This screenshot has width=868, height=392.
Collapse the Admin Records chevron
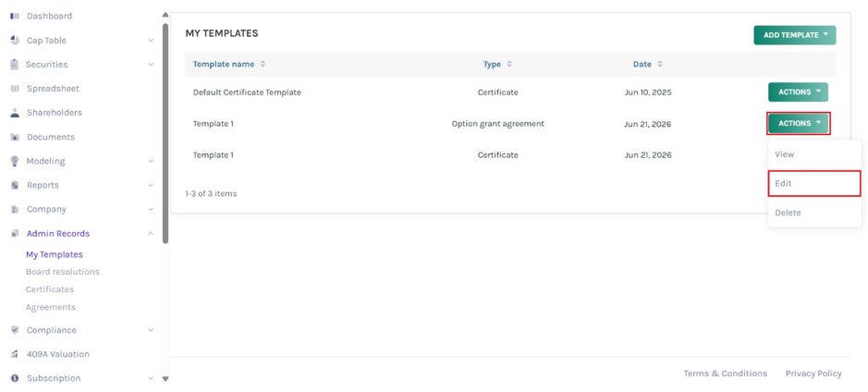pos(151,234)
